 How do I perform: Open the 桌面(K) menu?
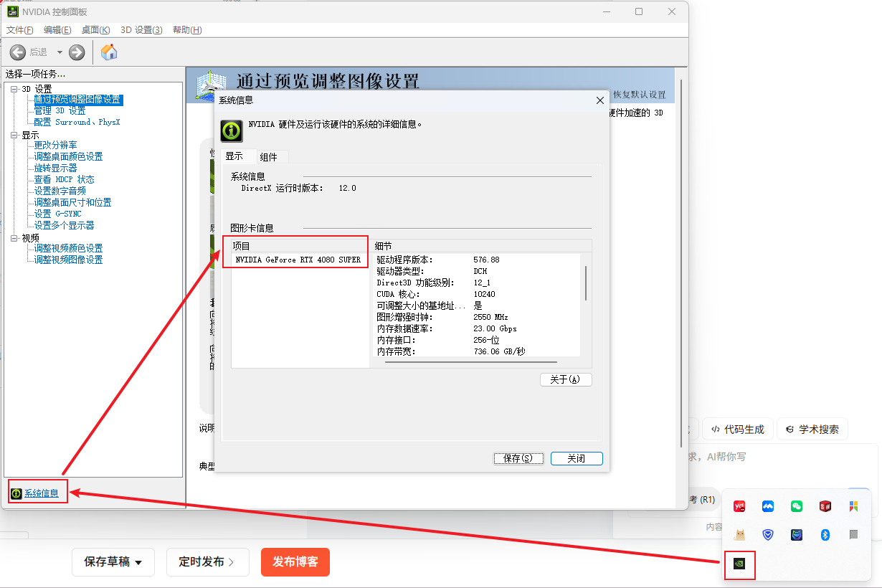click(95, 30)
